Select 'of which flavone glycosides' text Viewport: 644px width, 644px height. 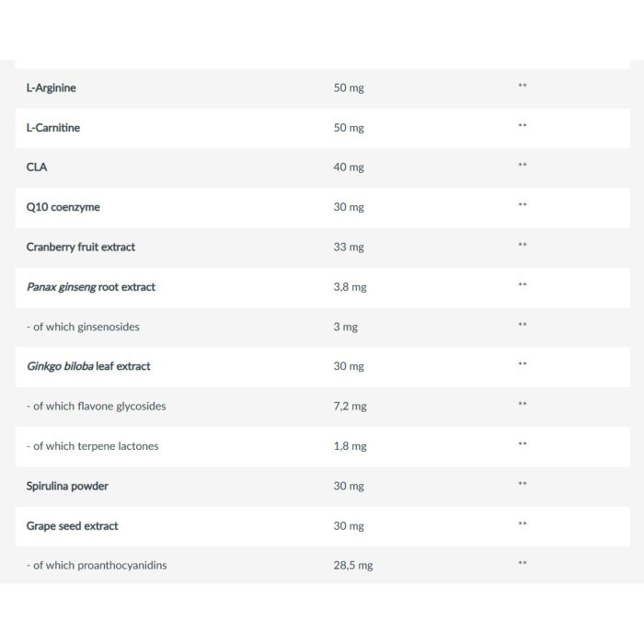coord(96,407)
